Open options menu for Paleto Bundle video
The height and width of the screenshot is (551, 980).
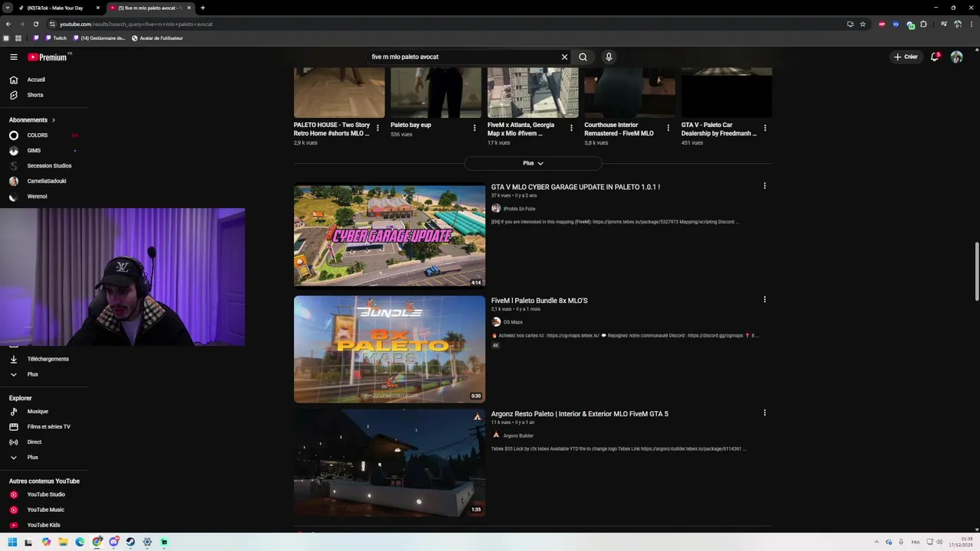coord(764,299)
